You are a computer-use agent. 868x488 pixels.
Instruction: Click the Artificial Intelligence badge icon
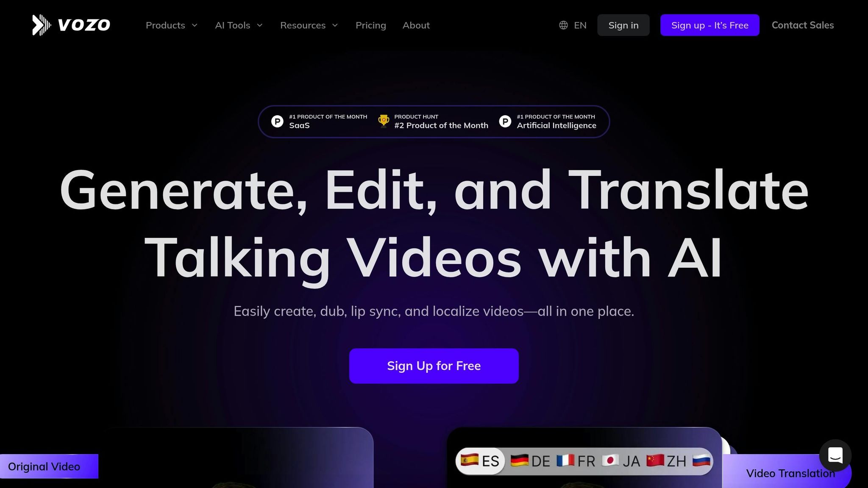coord(505,121)
